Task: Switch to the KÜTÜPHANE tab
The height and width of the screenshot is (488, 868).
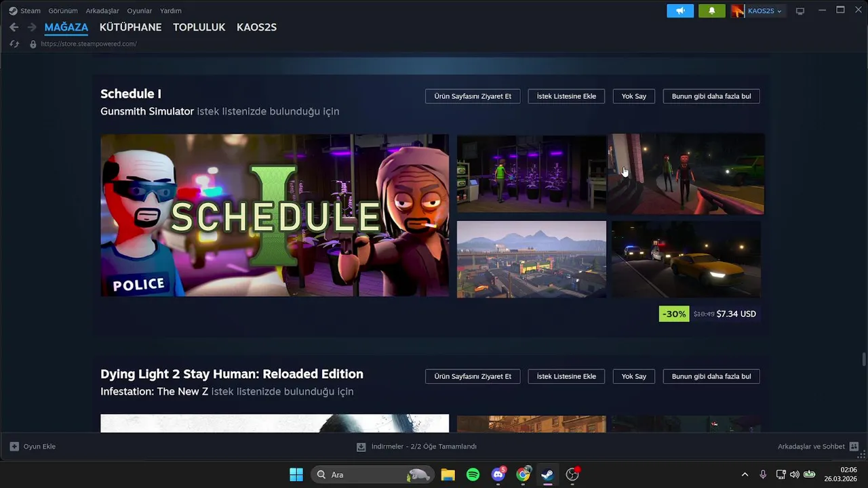Action: (130, 27)
